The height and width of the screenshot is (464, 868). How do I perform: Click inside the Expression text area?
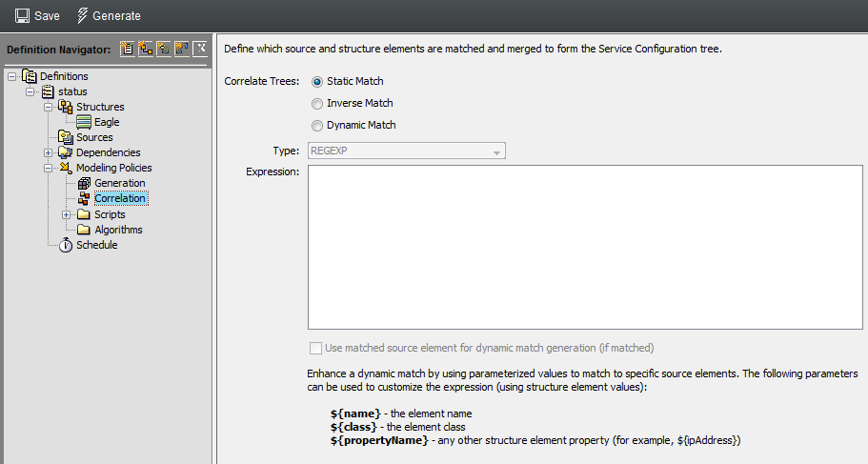tap(585, 247)
